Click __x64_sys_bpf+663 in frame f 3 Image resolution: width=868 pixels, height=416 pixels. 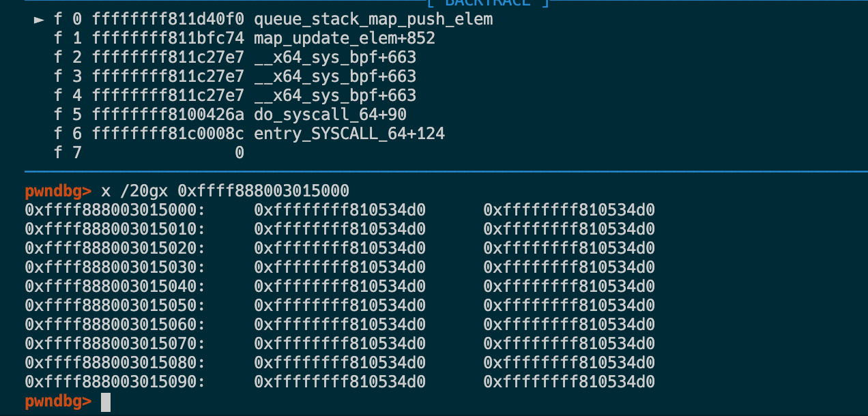[x=335, y=76]
